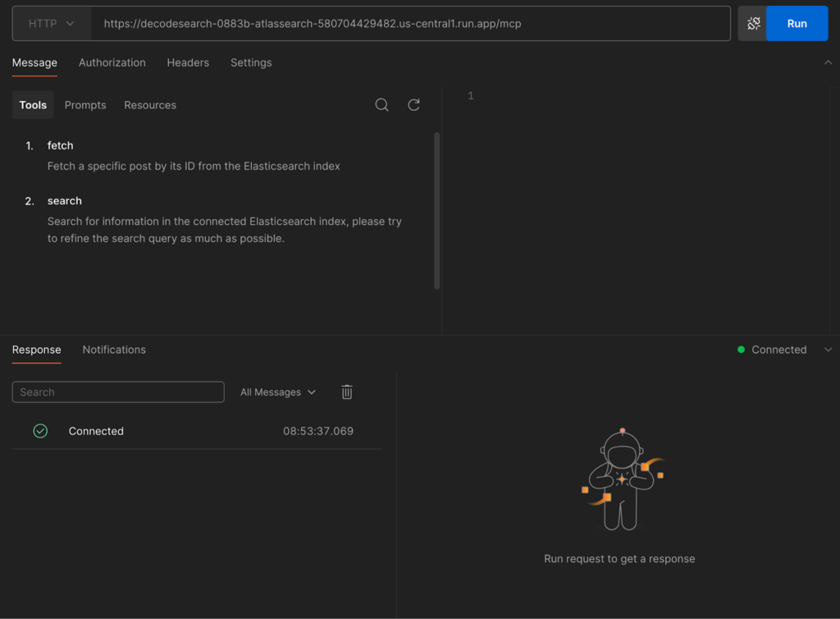Select the fetch tool from list
Image resolution: width=840 pixels, height=619 pixels.
click(x=61, y=145)
